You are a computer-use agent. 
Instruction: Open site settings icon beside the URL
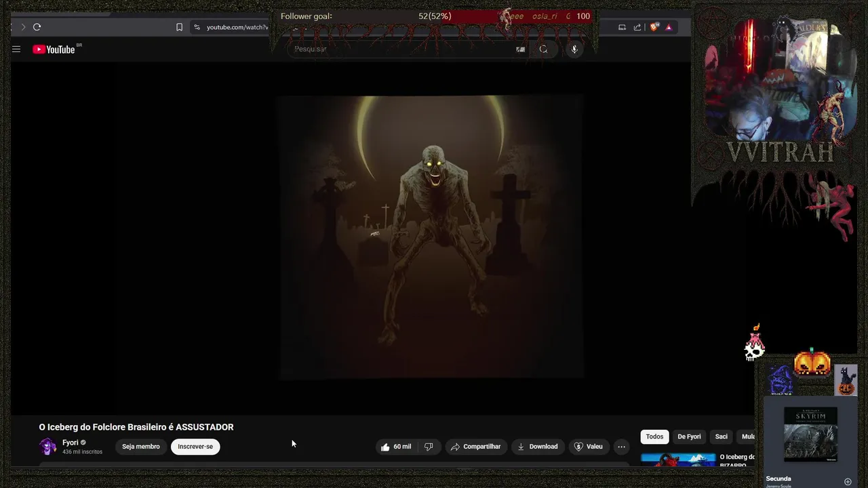pyautogui.click(x=197, y=27)
